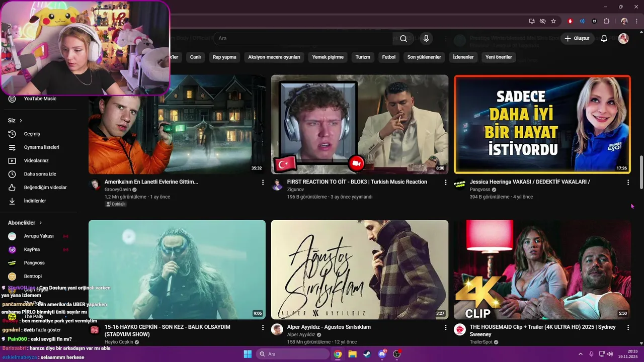Open YouTube Music from the sidebar
The height and width of the screenshot is (362, 644).
pyautogui.click(x=39, y=99)
